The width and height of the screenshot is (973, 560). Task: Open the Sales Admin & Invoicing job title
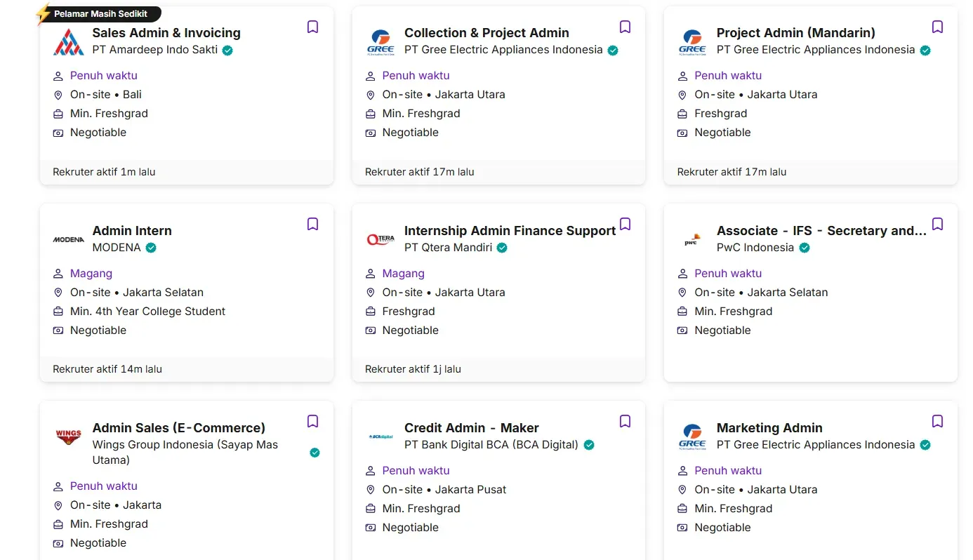tap(166, 33)
